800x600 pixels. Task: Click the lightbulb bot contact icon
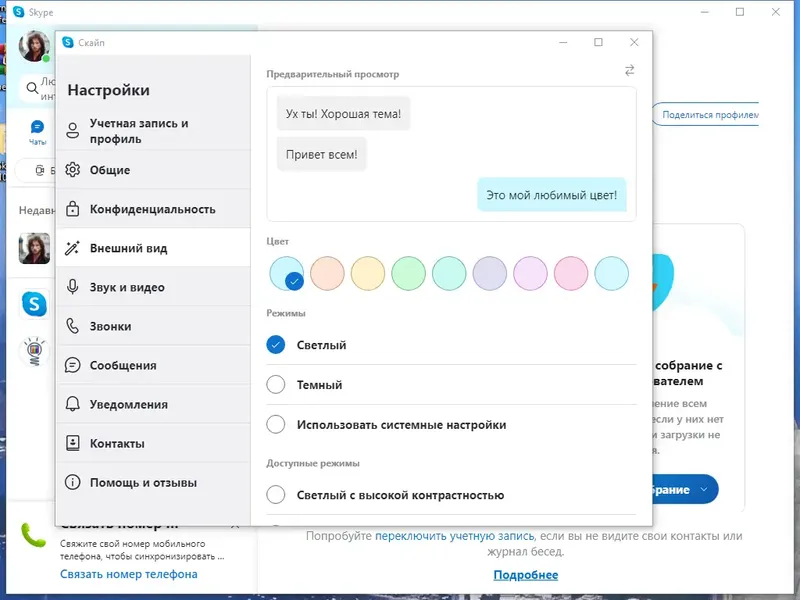(34, 351)
